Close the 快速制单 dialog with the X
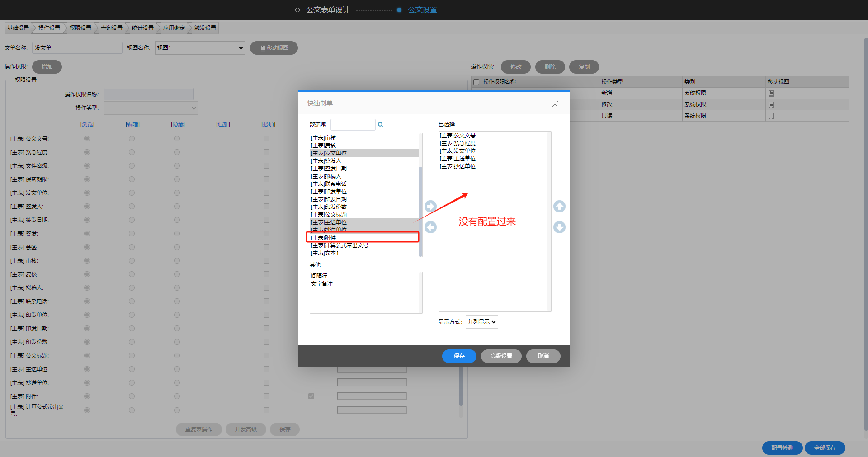The image size is (868, 457). 555,104
